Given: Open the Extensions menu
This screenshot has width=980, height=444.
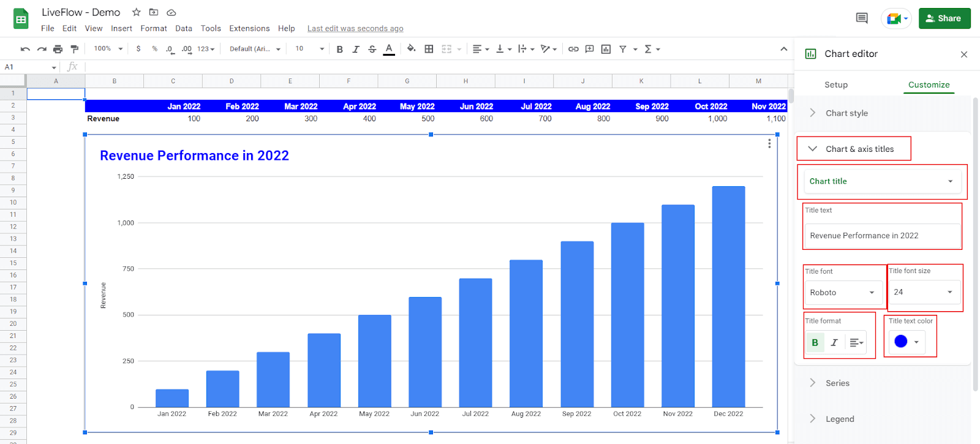Looking at the screenshot, I should (249, 28).
